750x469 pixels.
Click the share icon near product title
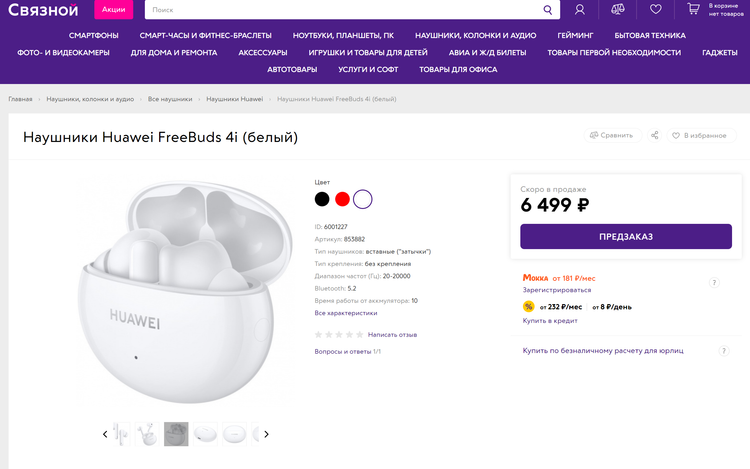(x=655, y=135)
